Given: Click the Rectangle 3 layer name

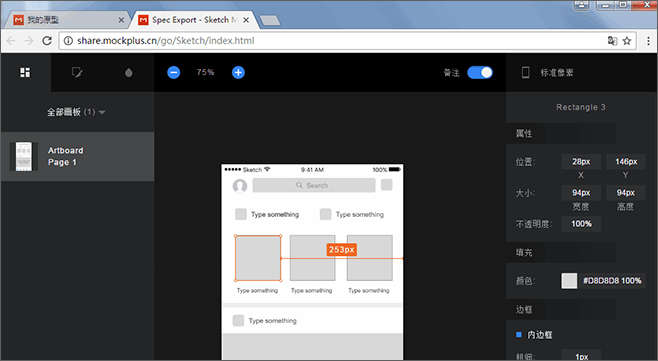Looking at the screenshot, I should coord(581,107).
